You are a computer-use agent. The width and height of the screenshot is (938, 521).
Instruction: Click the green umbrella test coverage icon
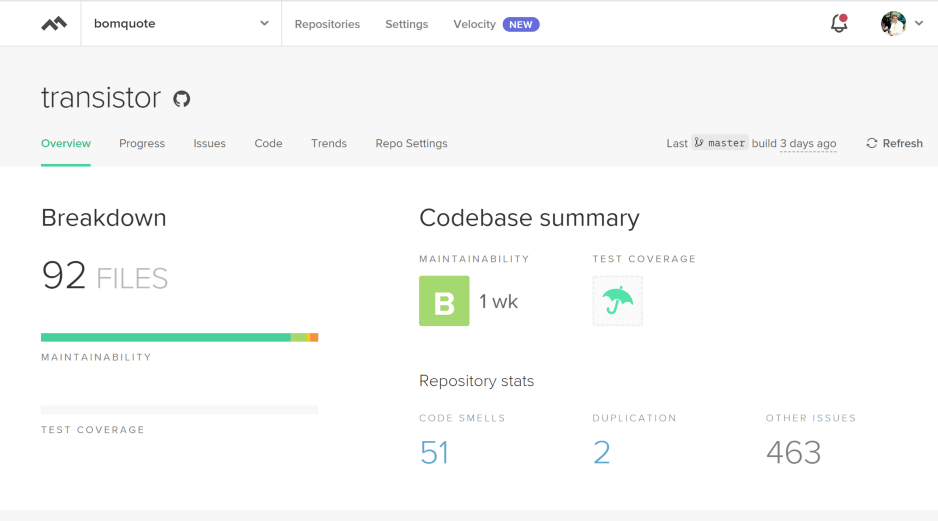(x=617, y=301)
